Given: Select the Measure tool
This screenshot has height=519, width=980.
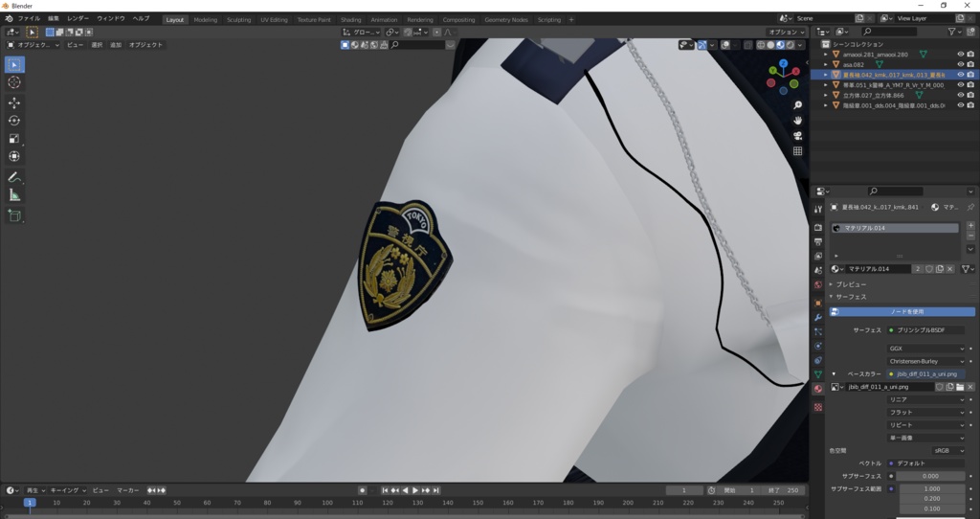Looking at the screenshot, I should point(14,195).
